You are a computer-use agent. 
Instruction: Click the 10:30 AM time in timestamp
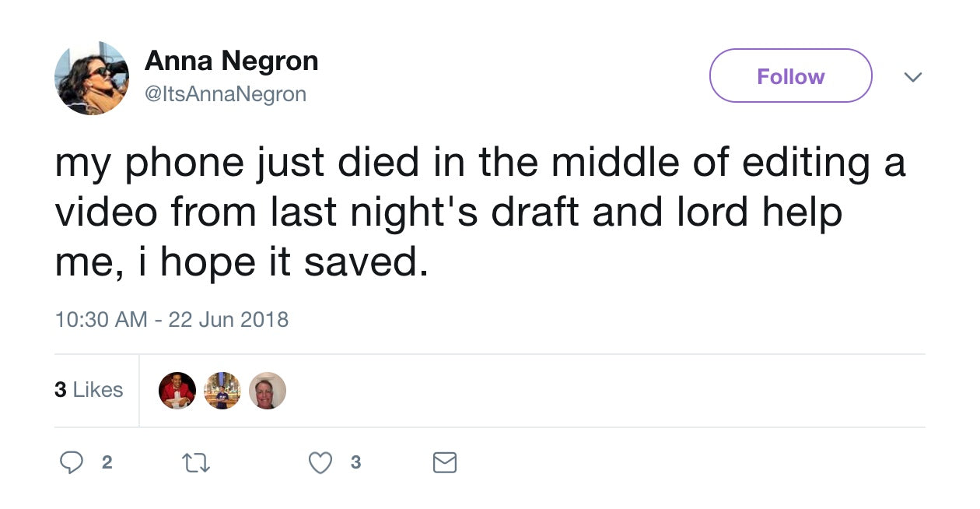point(100,320)
